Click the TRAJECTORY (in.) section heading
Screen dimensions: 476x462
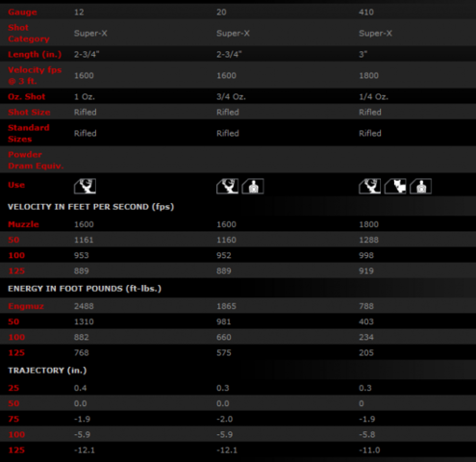[47, 371]
